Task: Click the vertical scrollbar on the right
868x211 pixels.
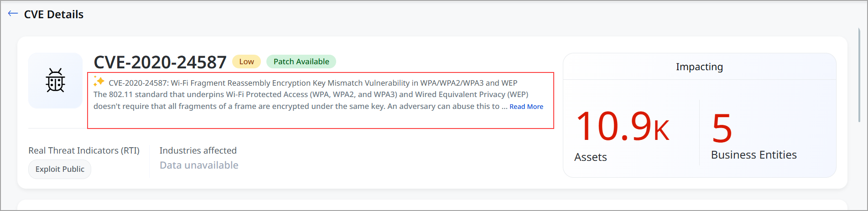Action: click(x=859, y=75)
